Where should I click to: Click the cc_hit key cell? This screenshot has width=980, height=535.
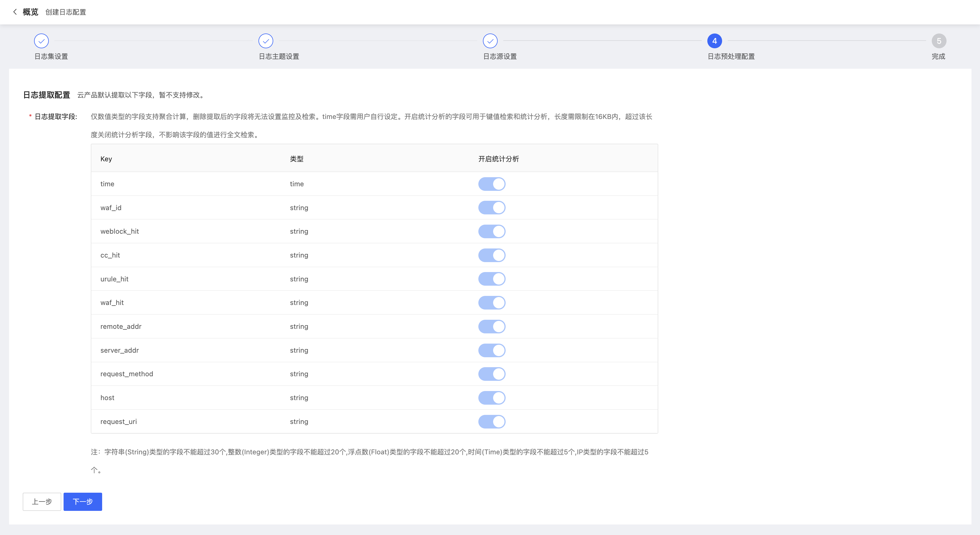(110, 255)
